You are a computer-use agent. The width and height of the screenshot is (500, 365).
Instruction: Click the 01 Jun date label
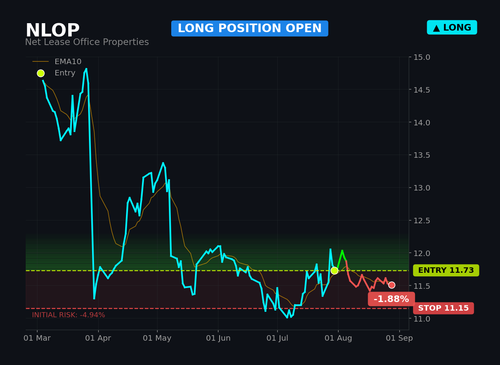(x=218, y=338)
